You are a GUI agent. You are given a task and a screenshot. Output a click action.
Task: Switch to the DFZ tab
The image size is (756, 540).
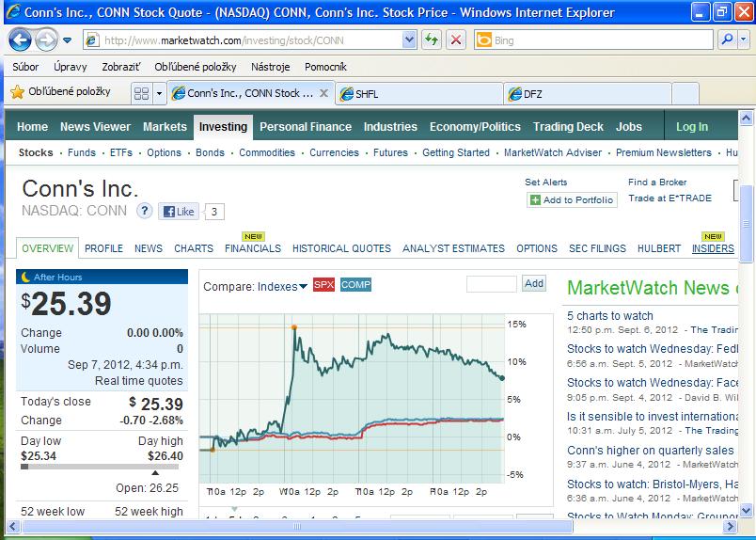point(588,94)
